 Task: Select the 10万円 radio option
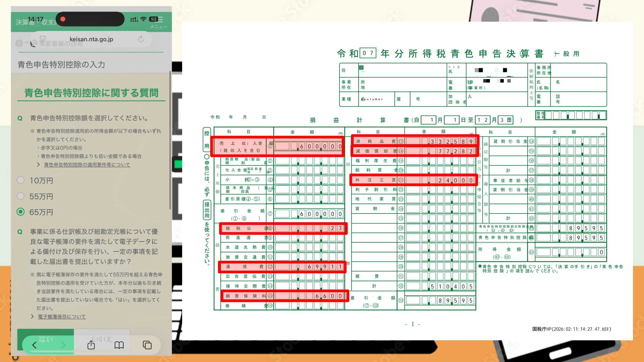(21, 180)
